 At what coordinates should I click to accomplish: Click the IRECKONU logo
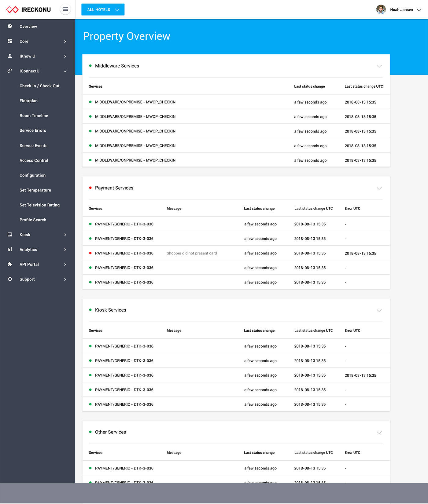[28, 9]
